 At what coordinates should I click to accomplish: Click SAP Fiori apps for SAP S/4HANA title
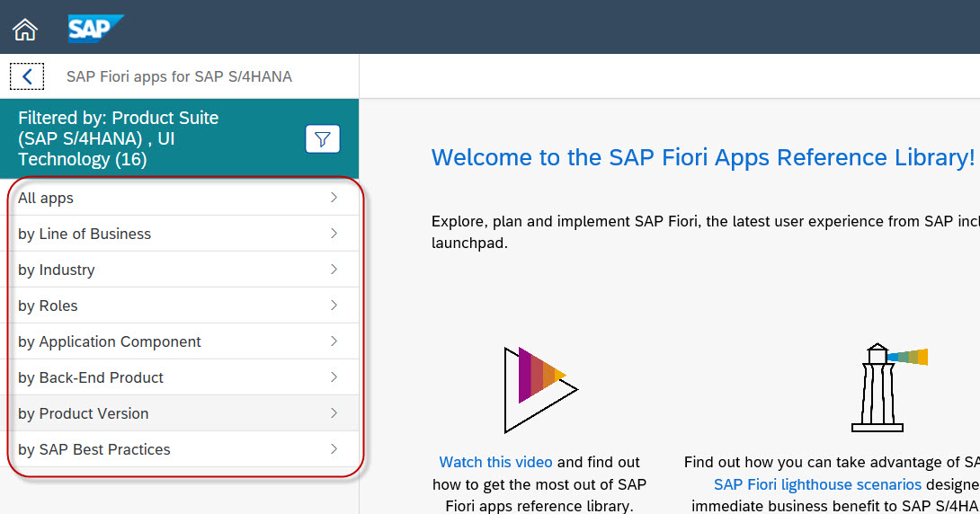click(180, 76)
